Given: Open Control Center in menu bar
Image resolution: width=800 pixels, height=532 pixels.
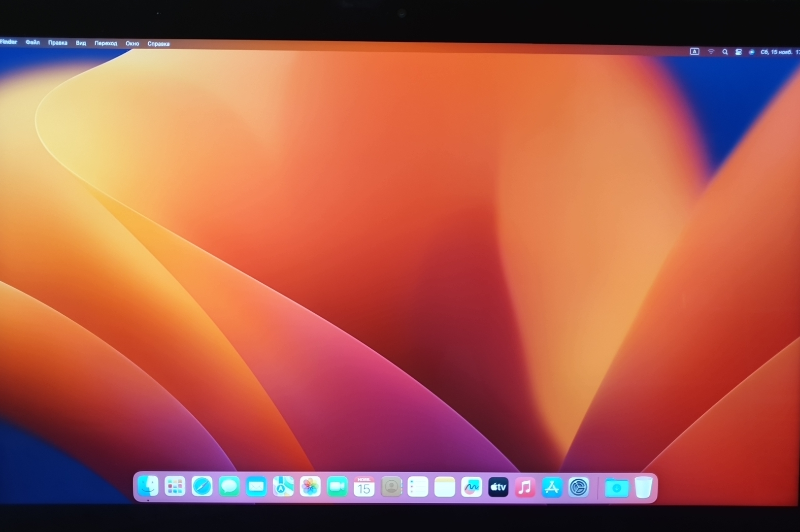Looking at the screenshot, I should tap(738, 52).
